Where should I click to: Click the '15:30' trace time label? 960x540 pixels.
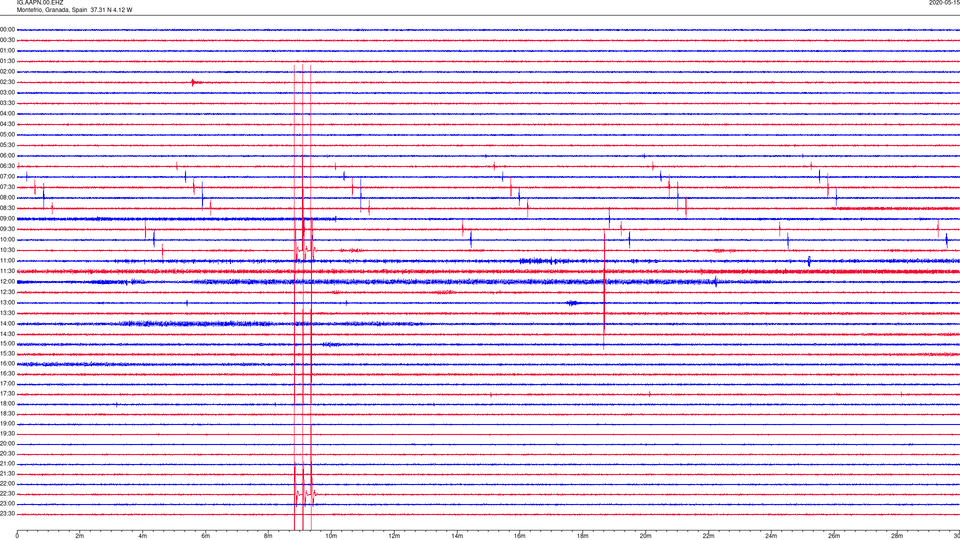point(7,354)
